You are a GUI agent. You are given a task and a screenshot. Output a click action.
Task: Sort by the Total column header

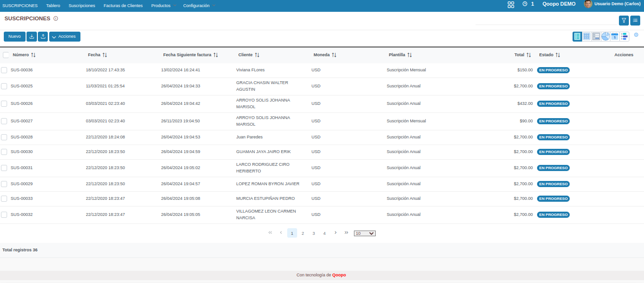point(522,55)
